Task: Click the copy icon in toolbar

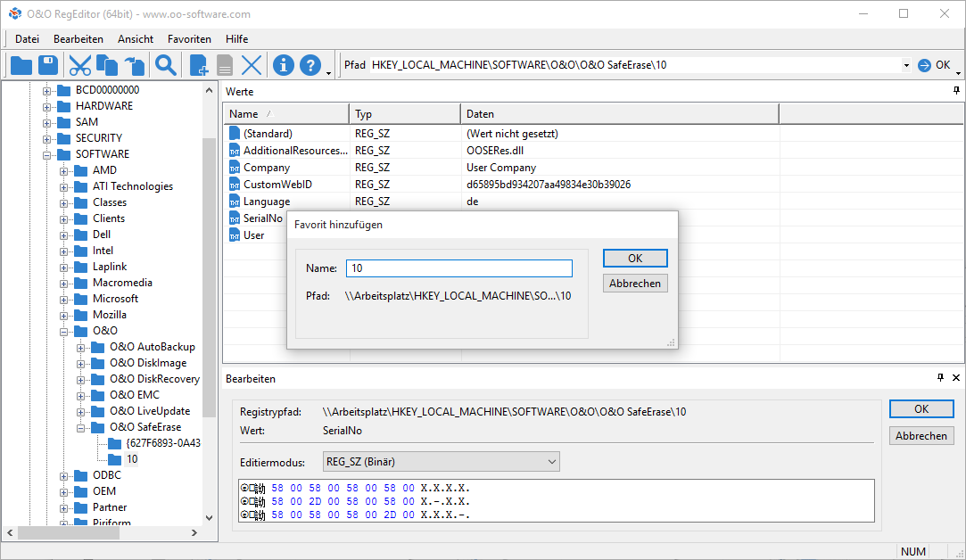Action: pos(107,65)
